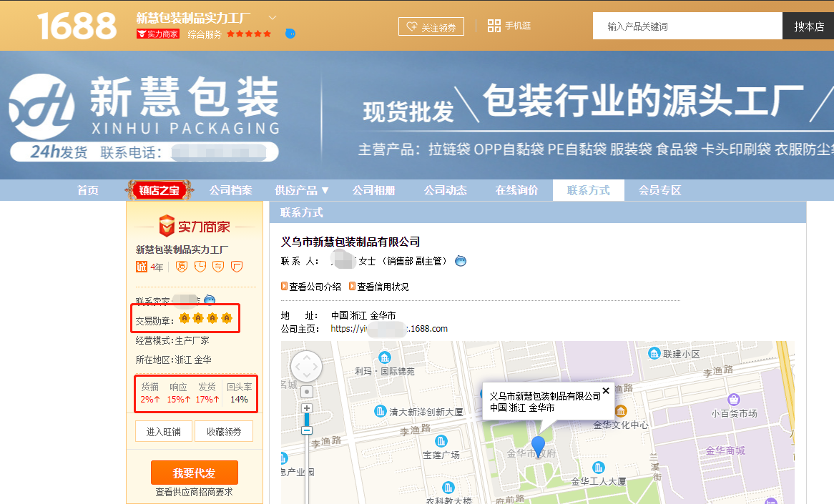The height and width of the screenshot is (504, 834).
Task: Click 新慧包装制品实力工厂 name in sidebar
Action: (x=182, y=249)
